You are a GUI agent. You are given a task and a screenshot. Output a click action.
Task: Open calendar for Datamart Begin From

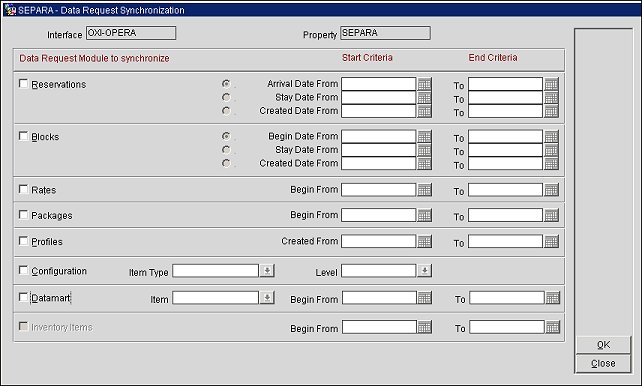424,298
